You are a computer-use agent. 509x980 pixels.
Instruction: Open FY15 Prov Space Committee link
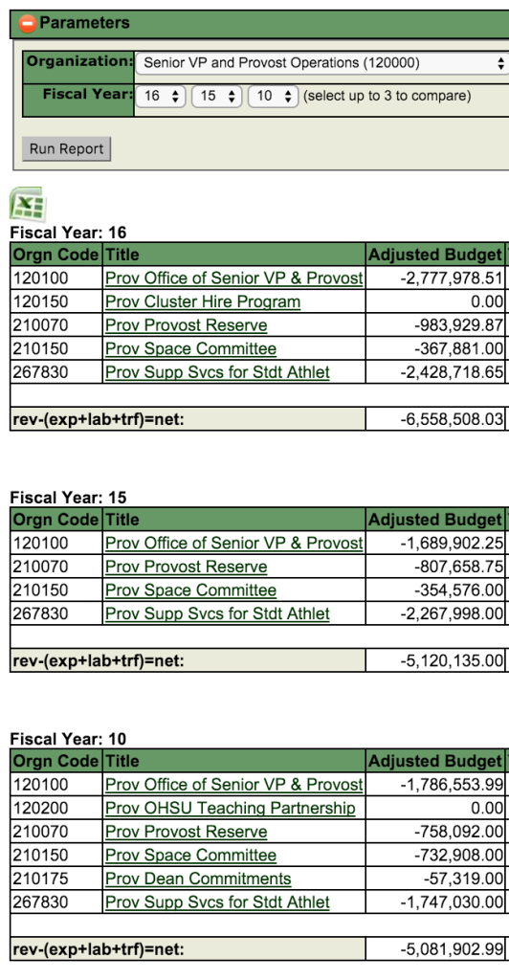tap(190, 590)
